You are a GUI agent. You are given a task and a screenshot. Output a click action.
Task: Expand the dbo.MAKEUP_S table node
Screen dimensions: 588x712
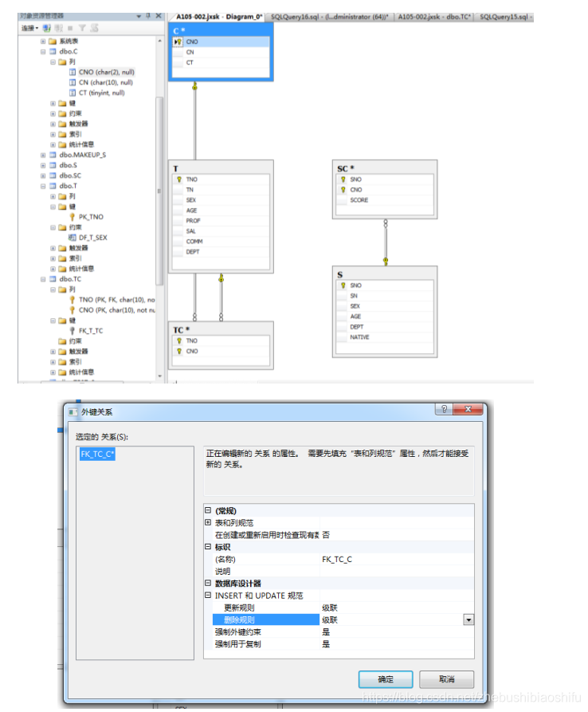pyautogui.click(x=43, y=155)
